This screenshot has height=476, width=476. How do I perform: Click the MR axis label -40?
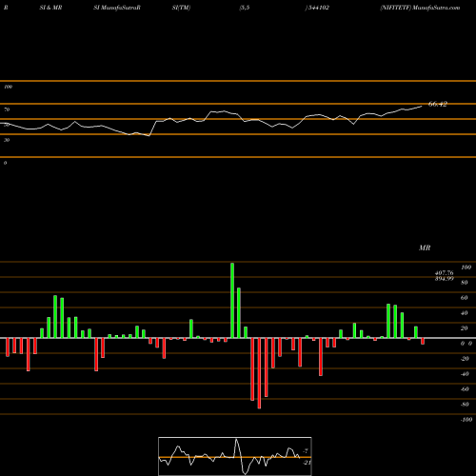(x=465, y=374)
